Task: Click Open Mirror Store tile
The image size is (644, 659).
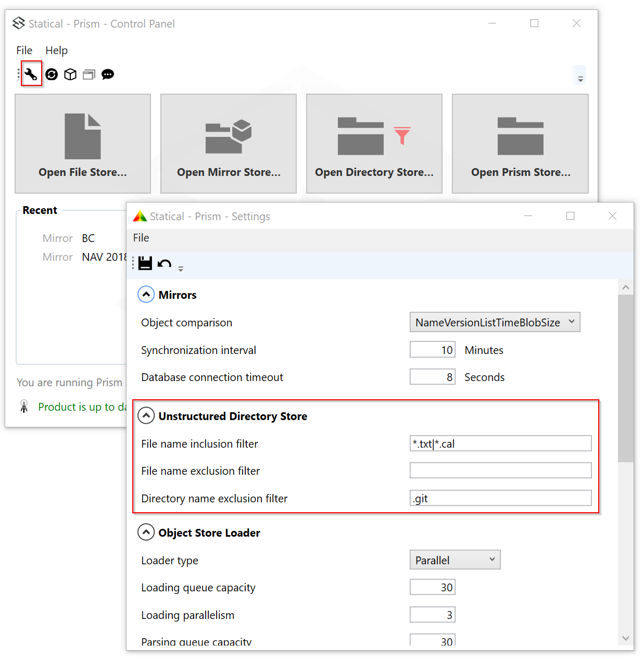Action: (x=229, y=144)
